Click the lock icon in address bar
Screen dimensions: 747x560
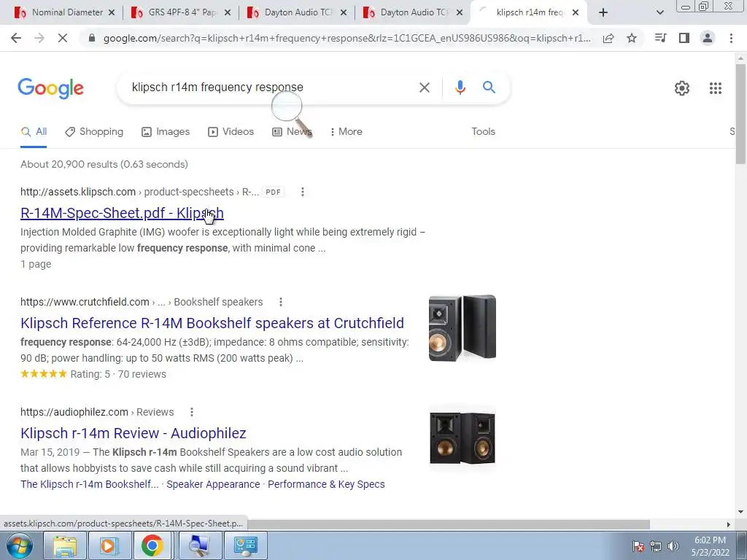tap(92, 38)
